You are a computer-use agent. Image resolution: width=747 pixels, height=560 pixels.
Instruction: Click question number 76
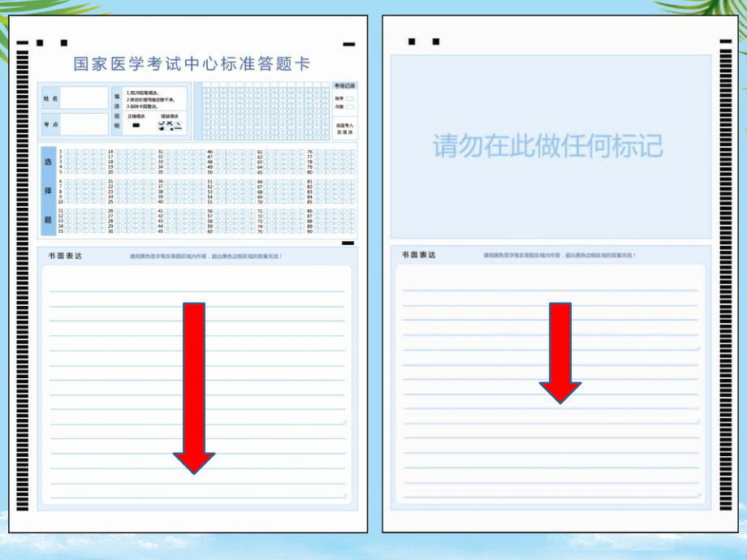[309, 152]
